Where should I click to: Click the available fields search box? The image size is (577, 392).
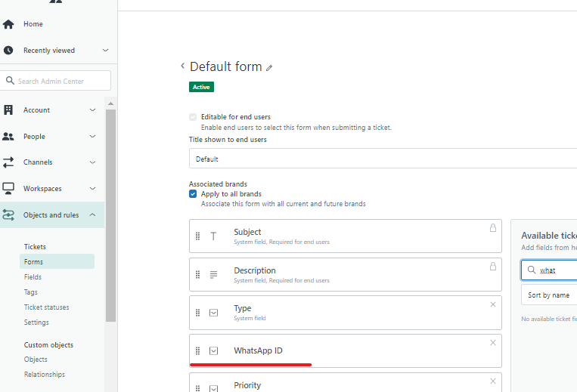[x=549, y=270]
